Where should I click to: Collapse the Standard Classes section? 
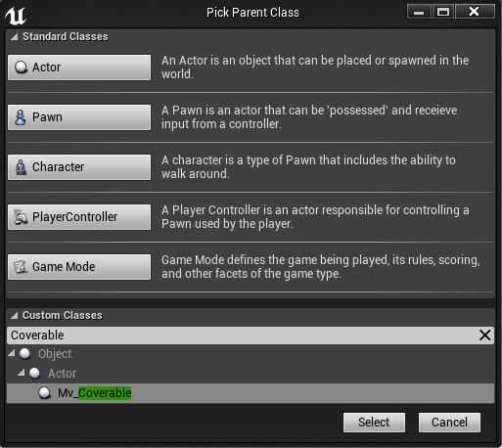14,37
